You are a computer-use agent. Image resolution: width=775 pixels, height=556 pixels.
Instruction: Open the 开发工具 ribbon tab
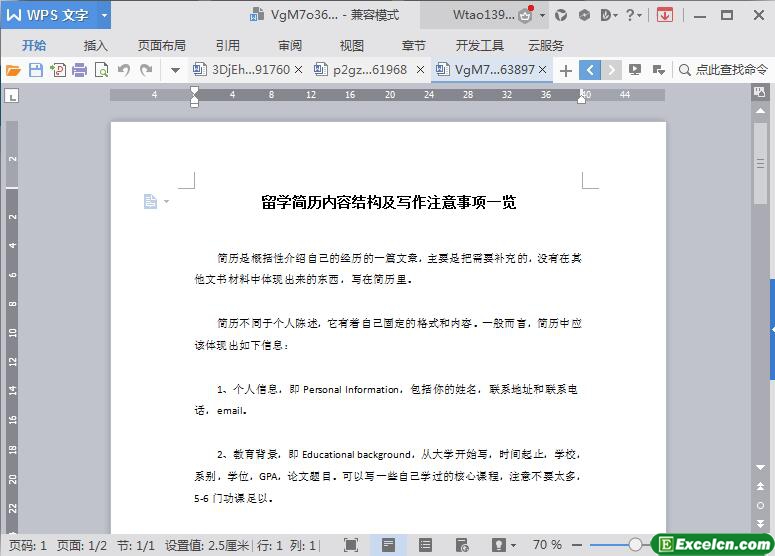tap(479, 46)
